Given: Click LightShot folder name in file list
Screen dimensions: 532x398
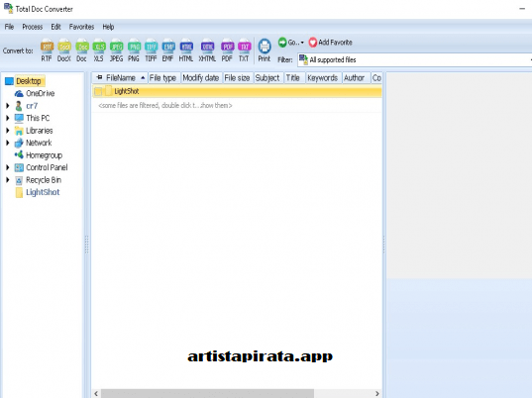Looking at the screenshot, I should coord(127,91).
